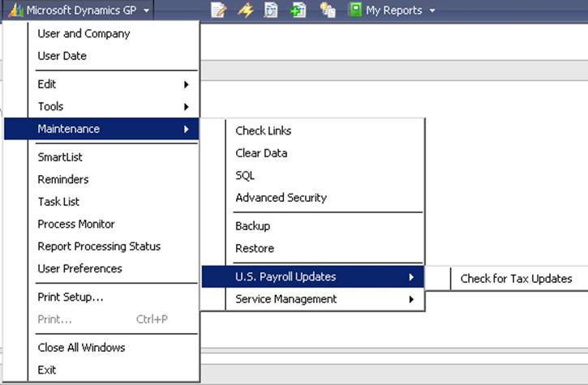Select the Maintenance menu entry
Screen dimensions: 588x385
click(x=101, y=129)
